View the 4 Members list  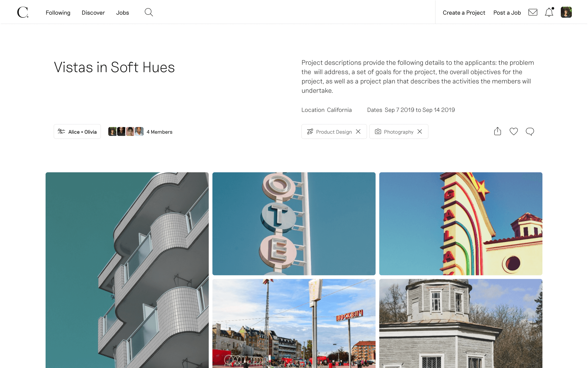[140, 132]
